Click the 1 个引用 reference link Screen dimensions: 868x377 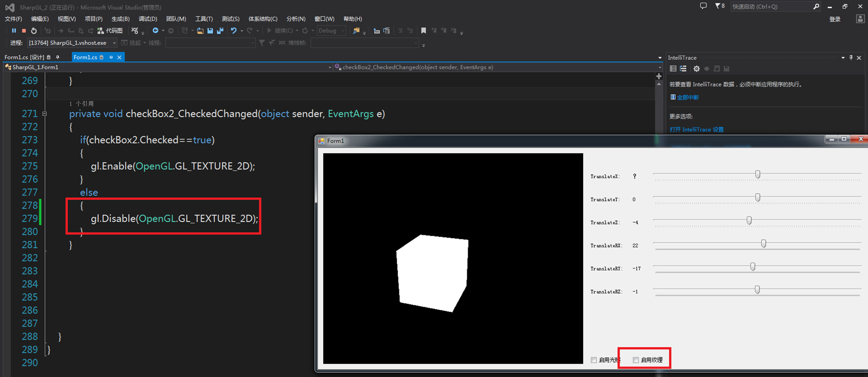click(x=81, y=103)
